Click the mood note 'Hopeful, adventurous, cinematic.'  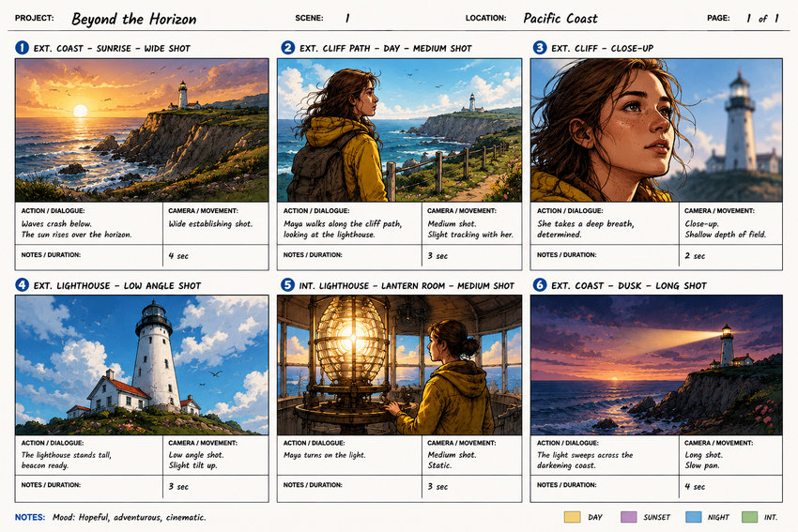(x=143, y=518)
